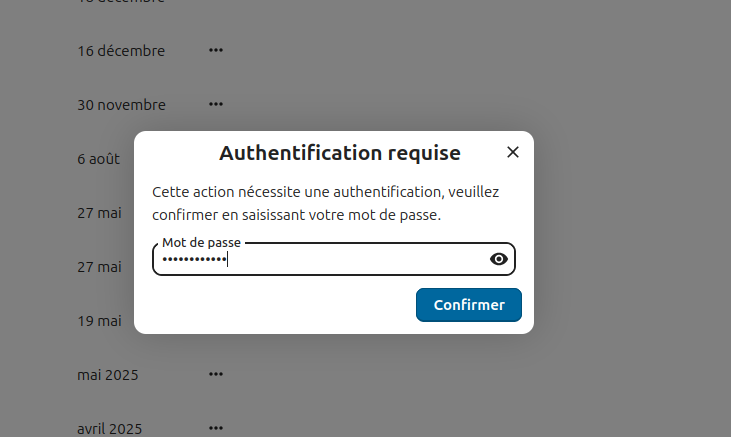Open the three-dot menu for mai 2025
The image size is (731, 437).
point(216,374)
